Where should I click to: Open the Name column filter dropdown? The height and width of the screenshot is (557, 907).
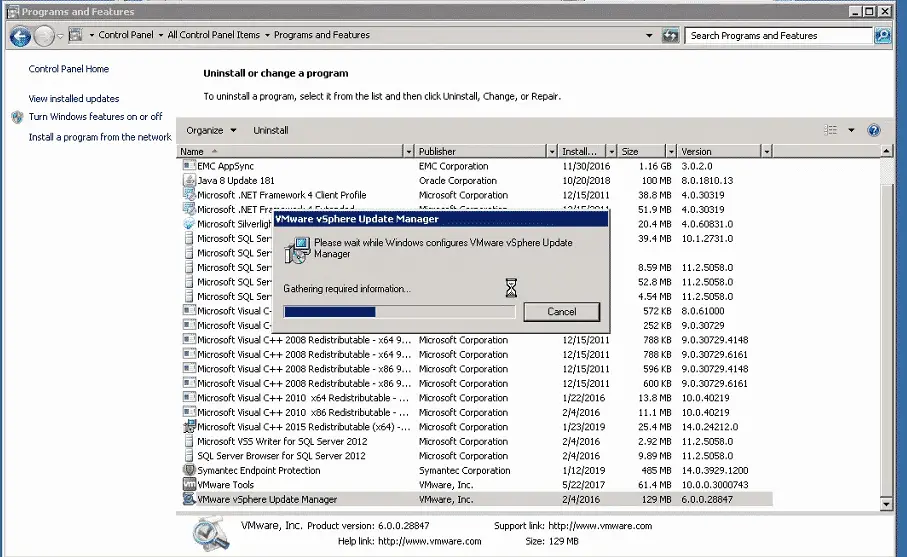point(408,152)
